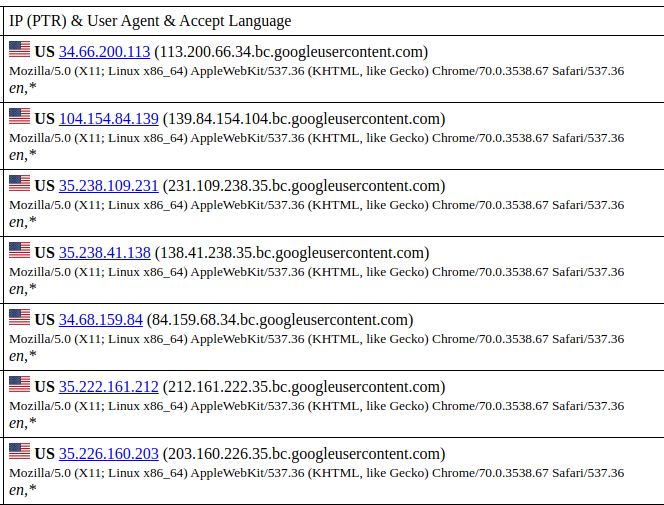Click the 'US' country code beside 35.222.161.212
This screenshot has height=505, width=664.
(44, 387)
